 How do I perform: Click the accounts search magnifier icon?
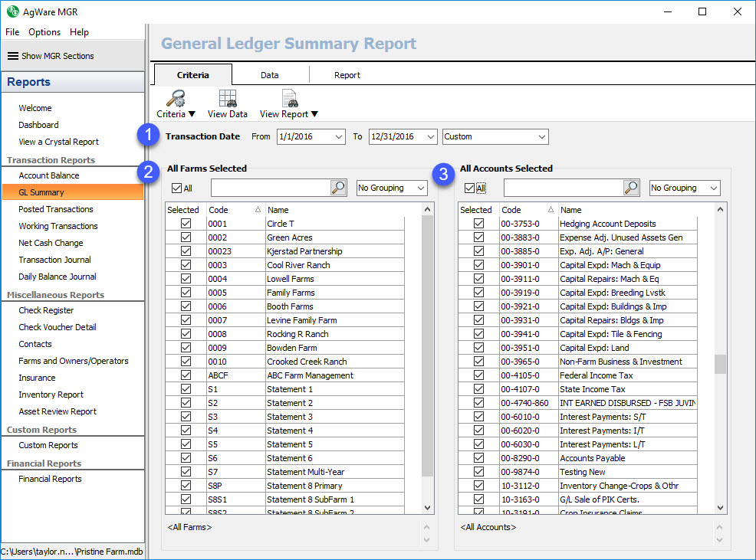[631, 188]
